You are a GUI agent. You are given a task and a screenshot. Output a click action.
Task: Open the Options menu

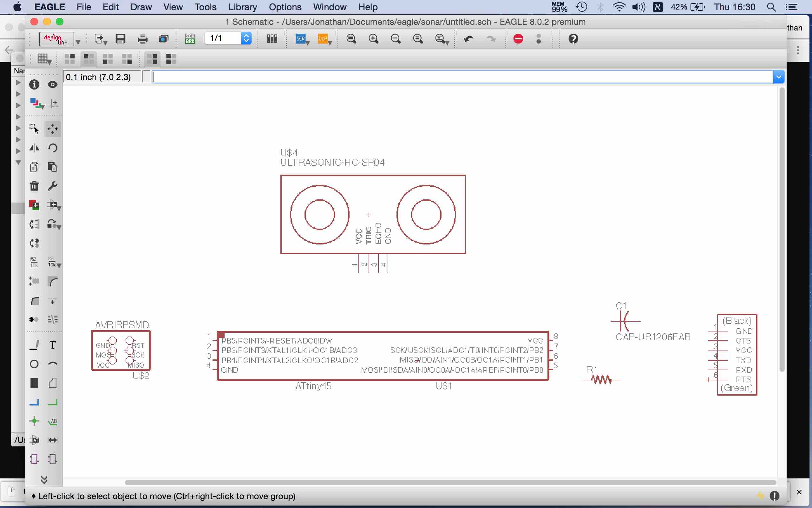[x=285, y=7]
